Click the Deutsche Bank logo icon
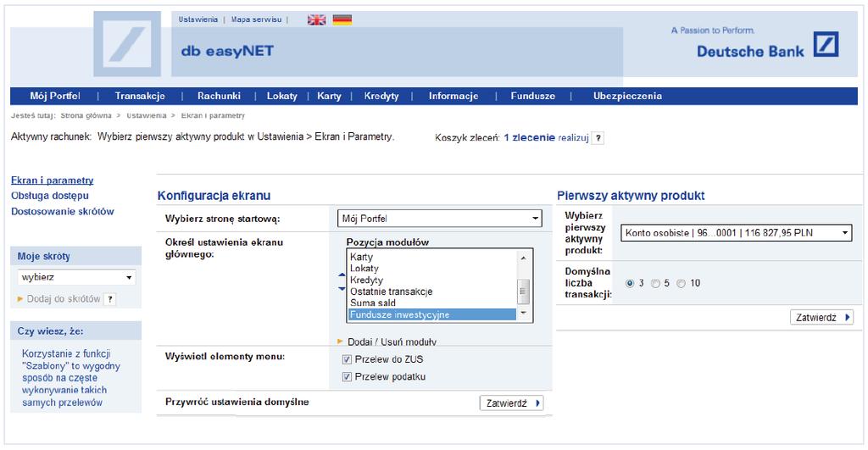 (826, 44)
